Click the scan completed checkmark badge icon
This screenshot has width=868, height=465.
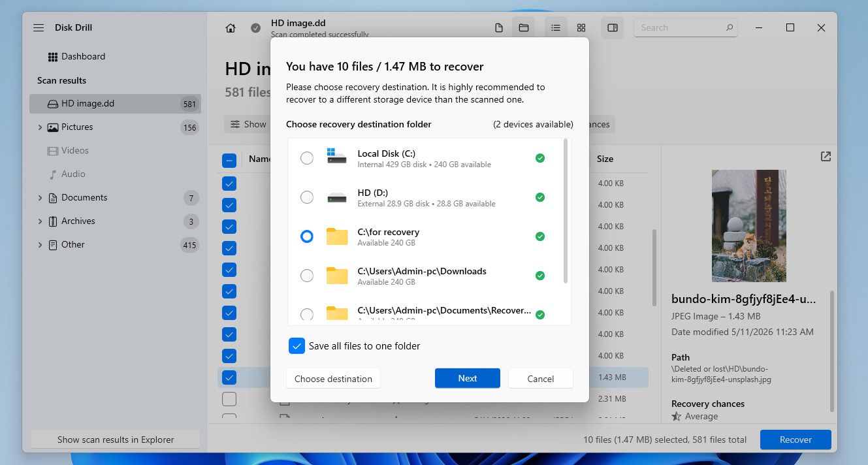pos(256,28)
